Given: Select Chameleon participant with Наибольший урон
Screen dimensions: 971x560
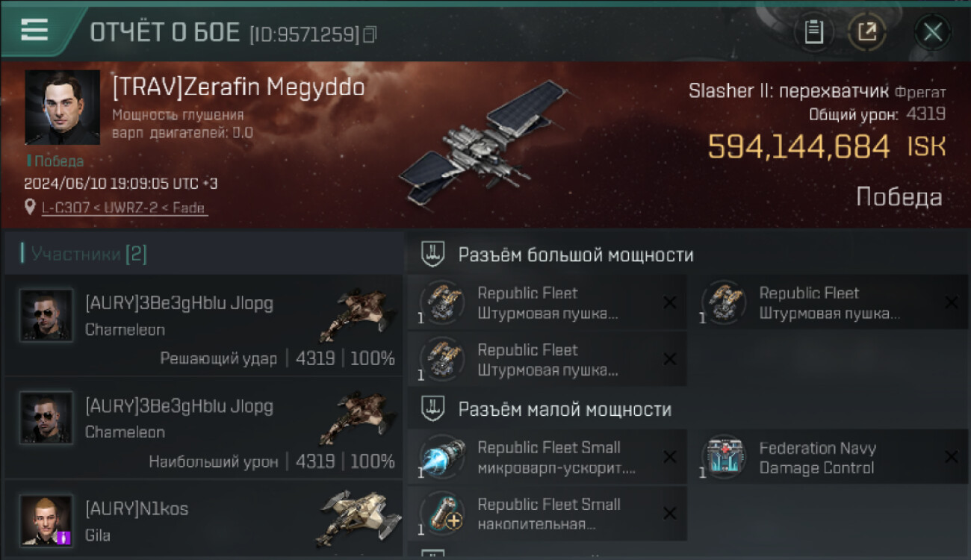Looking at the screenshot, I should (203, 428).
